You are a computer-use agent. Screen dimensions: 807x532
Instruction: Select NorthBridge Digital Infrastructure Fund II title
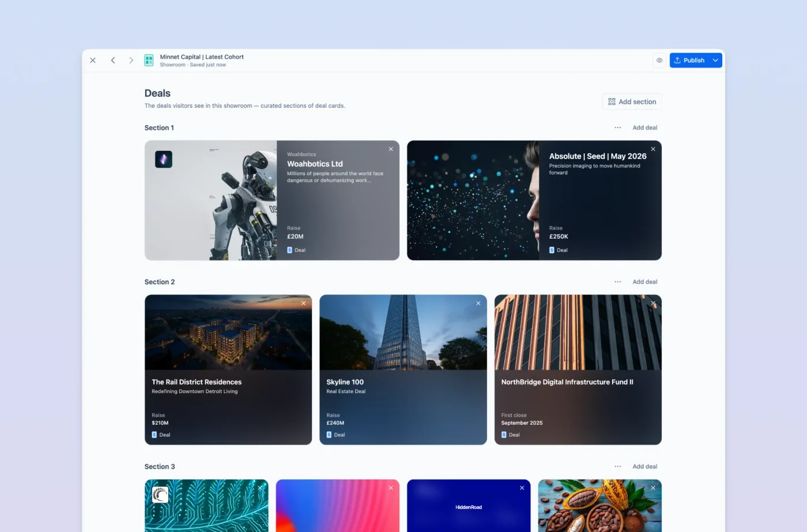[x=567, y=382]
